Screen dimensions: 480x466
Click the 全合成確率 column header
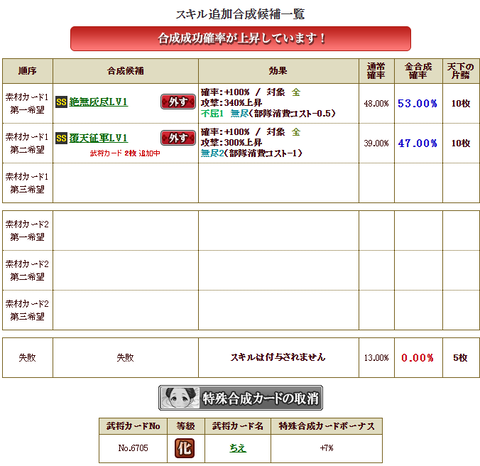coord(418,71)
